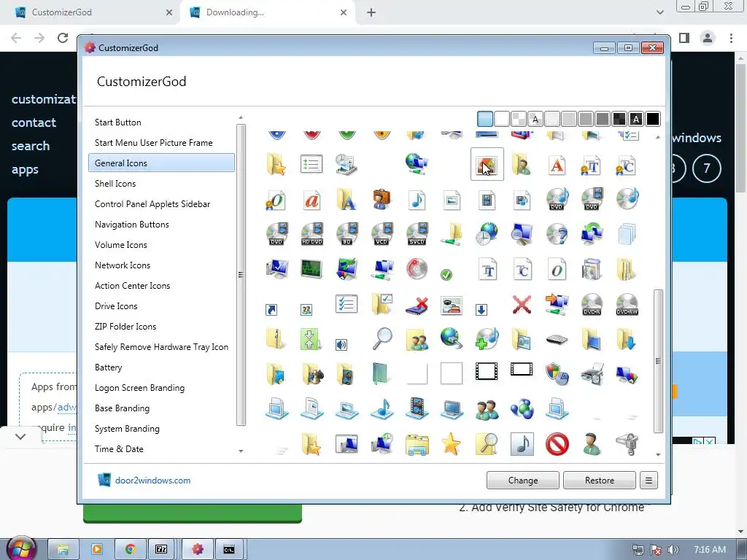Switch to the Downloading browser tab
Screen dimensions: 747x560
[268, 12]
